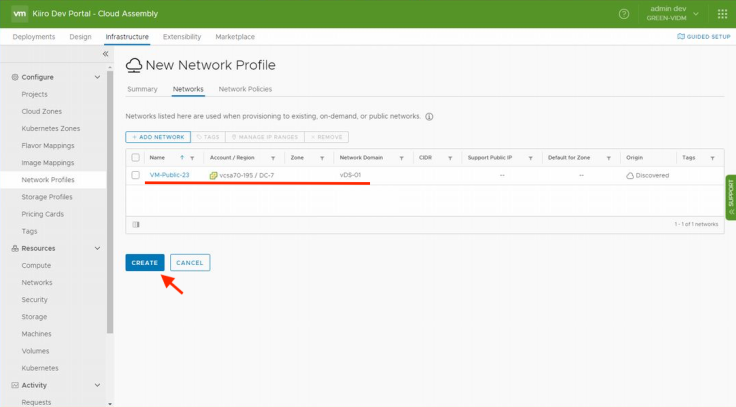The height and width of the screenshot is (407, 736).
Task: Open Kubernetes Zones in the sidebar
Action: point(51,129)
